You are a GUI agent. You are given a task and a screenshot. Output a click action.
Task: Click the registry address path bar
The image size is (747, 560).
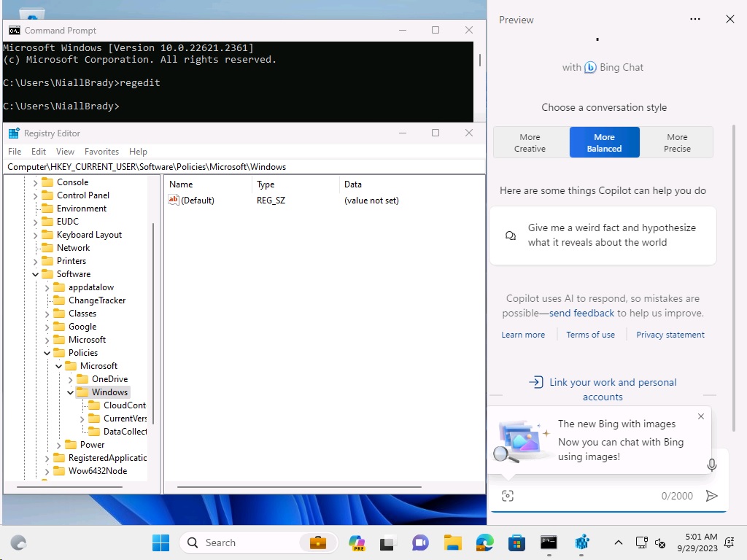click(x=244, y=167)
